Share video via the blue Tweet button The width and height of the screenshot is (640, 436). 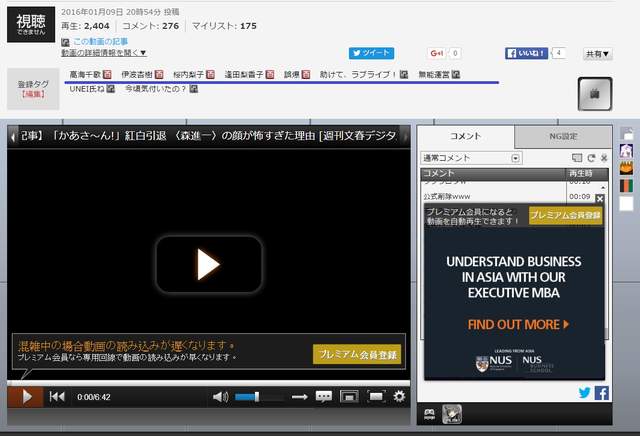click(371, 53)
